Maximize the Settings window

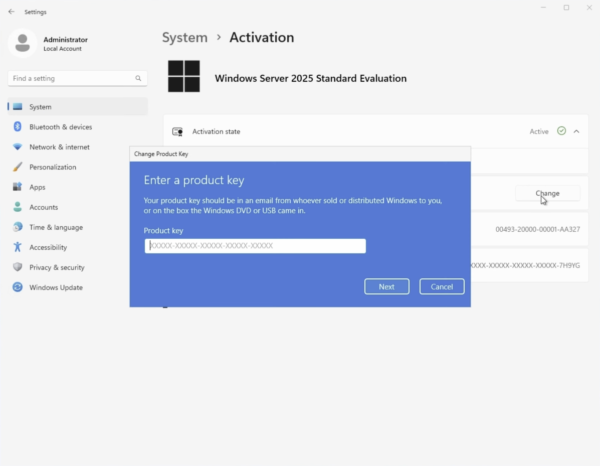(x=566, y=8)
